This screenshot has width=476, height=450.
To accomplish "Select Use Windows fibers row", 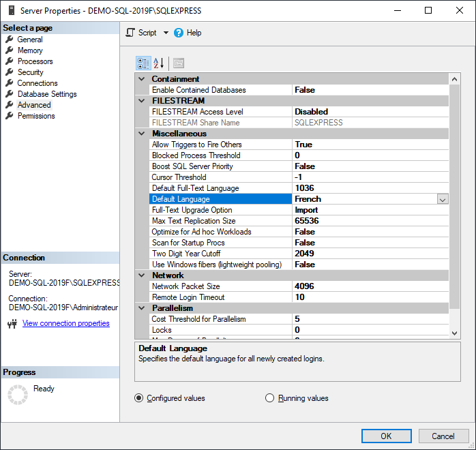I will click(299, 265).
